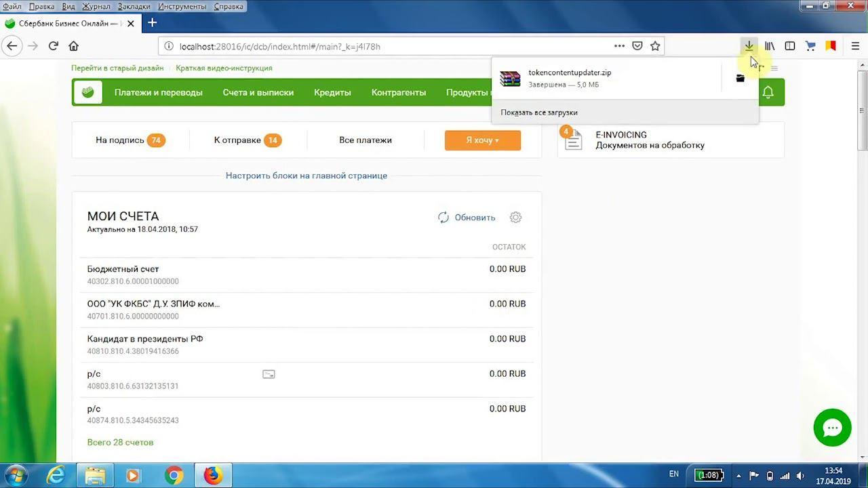Image resolution: width=868 pixels, height=488 pixels.
Task: Open the Инструменты menu
Action: tap(182, 6)
